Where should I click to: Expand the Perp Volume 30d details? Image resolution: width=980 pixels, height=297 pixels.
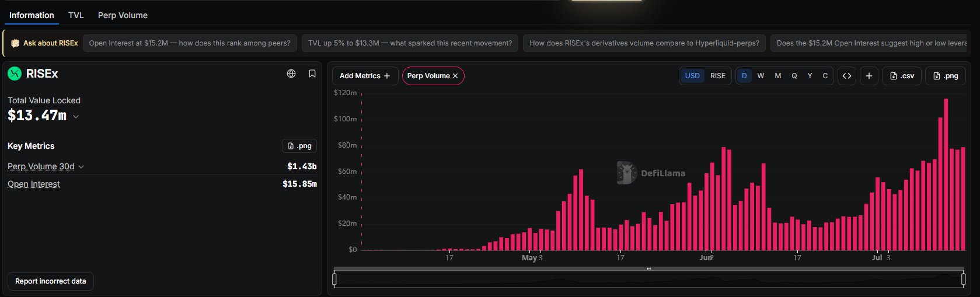[x=81, y=167]
